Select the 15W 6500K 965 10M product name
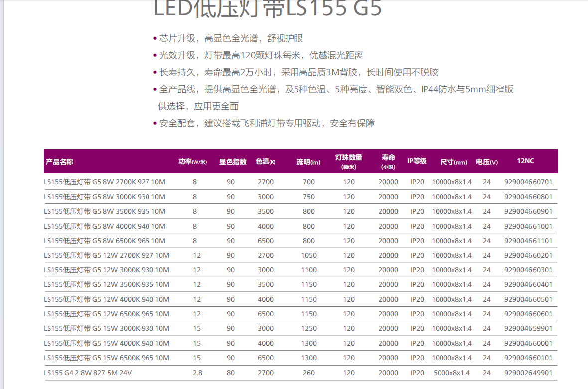The width and height of the screenshot is (588, 389). click(x=107, y=358)
